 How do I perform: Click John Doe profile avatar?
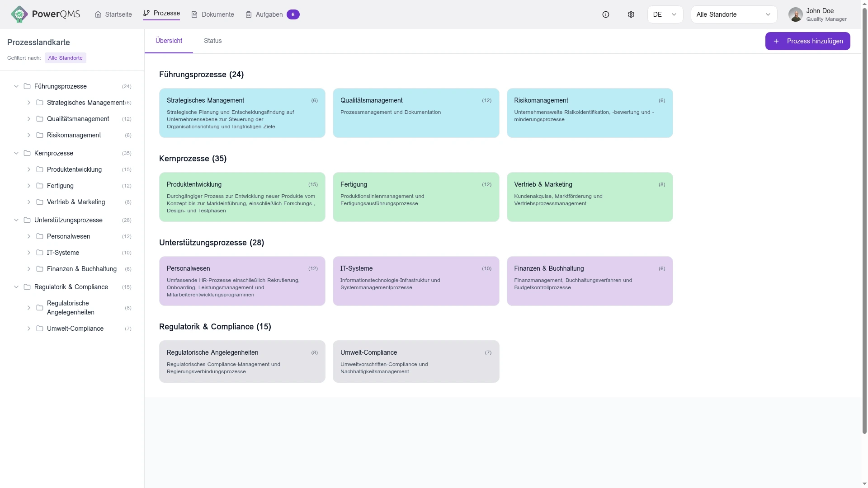coord(796,14)
